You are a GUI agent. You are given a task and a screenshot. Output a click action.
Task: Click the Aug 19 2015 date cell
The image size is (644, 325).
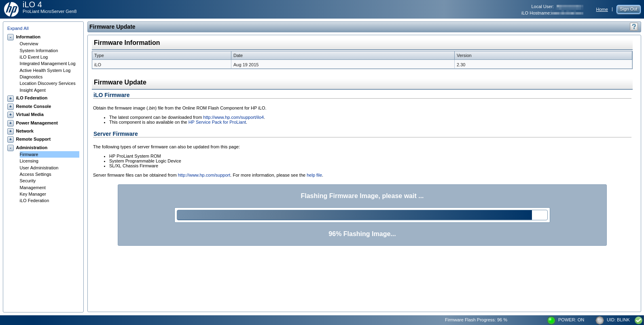click(343, 65)
